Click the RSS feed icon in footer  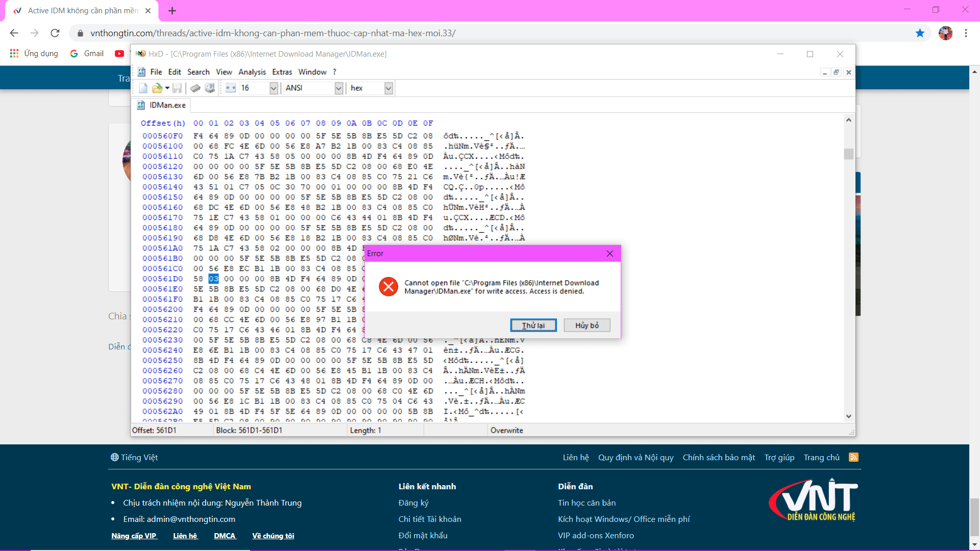pos(853,457)
